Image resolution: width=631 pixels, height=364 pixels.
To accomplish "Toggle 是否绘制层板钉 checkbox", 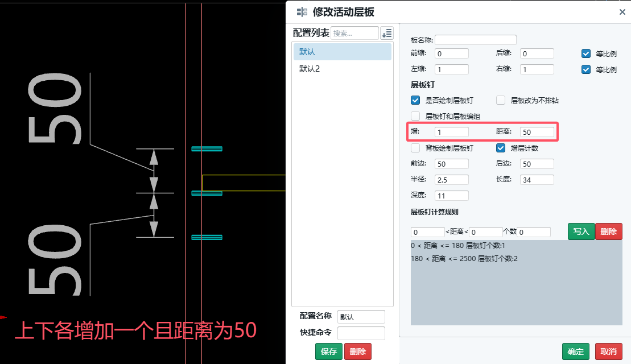I will point(415,100).
